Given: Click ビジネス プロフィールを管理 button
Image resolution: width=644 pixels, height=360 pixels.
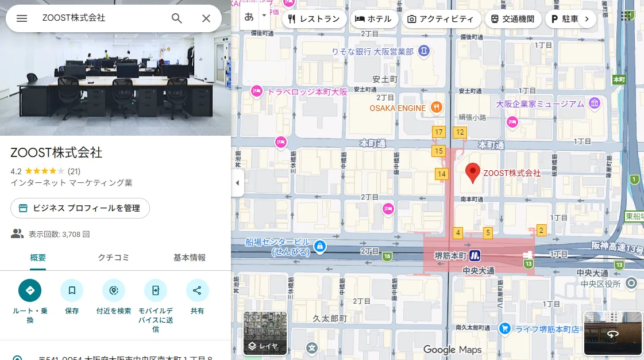Looking at the screenshot, I should 80,208.
